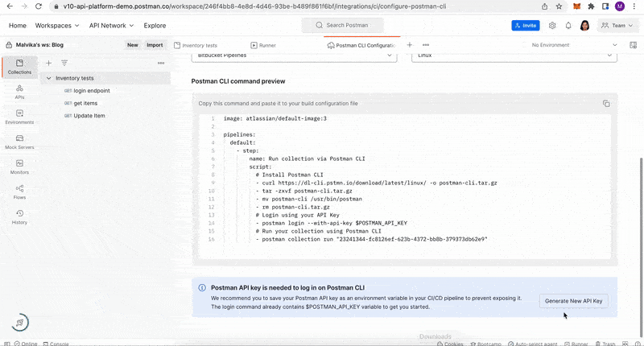This screenshot has height=346, width=644.
Task: Click the lock icon beside Malvika's ws: Blog
Action: tap(9, 45)
